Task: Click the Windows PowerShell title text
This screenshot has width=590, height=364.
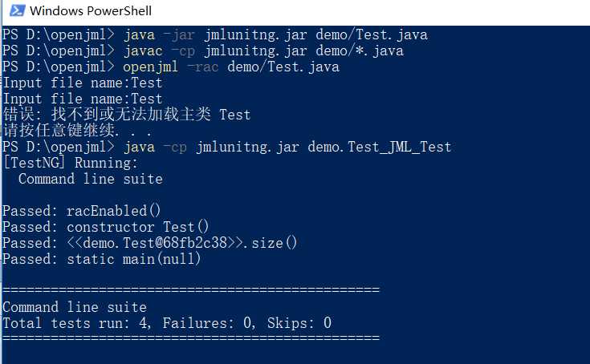Action: tap(91, 10)
